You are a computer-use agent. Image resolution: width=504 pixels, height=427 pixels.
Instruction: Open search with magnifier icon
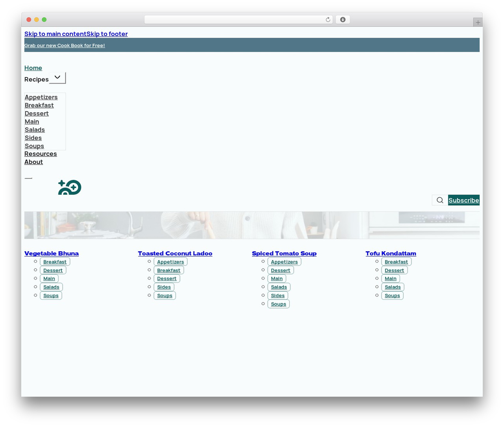click(440, 200)
